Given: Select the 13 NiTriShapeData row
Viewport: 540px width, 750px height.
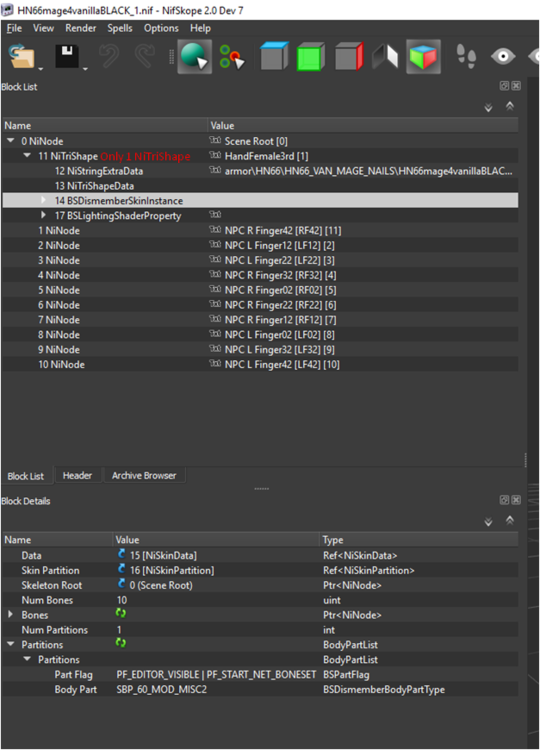Looking at the screenshot, I should (x=260, y=186).
